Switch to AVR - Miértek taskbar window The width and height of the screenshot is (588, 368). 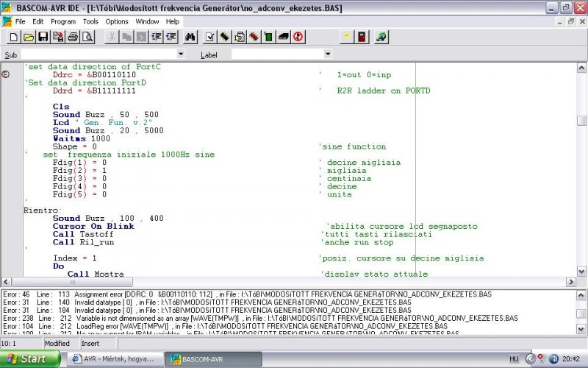click(x=115, y=359)
